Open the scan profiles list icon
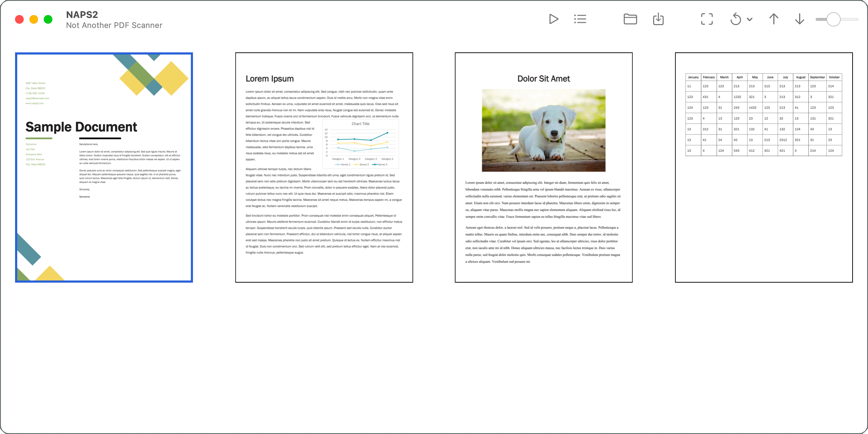This screenshot has width=868, height=434. 580,19
